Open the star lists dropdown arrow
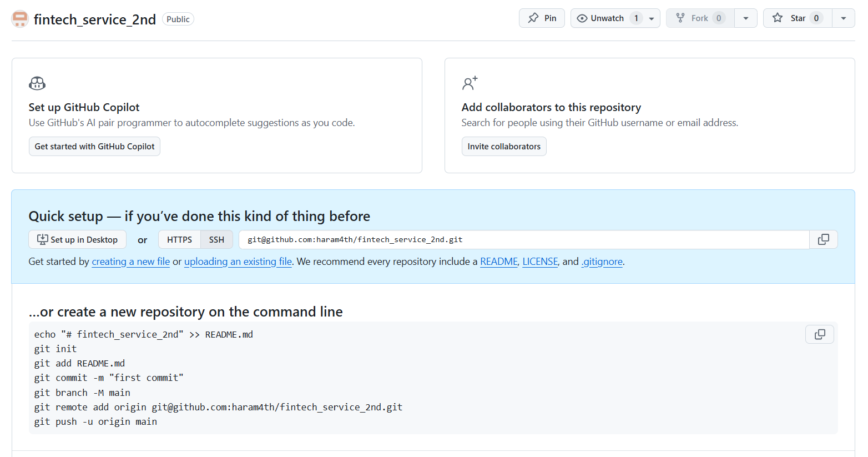 (x=844, y=18)
